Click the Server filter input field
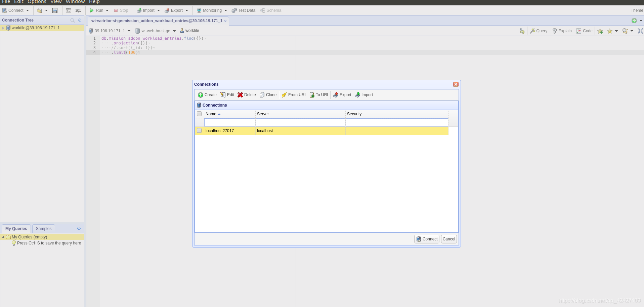 click(x=300, y=122)
